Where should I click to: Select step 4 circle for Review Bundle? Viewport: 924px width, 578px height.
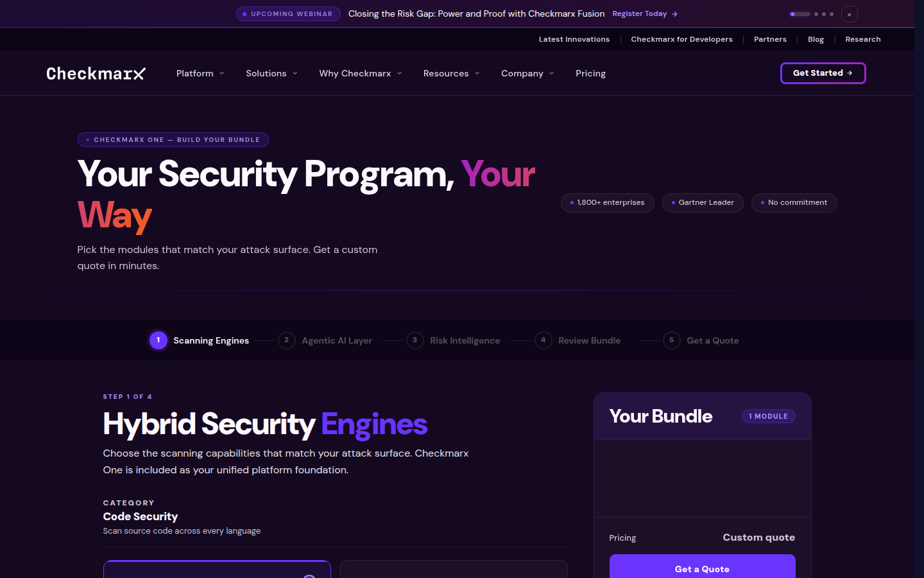tap(543, 340)
